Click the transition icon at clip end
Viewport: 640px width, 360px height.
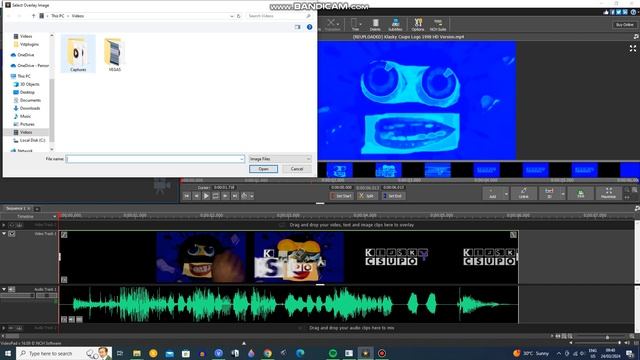click(x=513, y=235)
